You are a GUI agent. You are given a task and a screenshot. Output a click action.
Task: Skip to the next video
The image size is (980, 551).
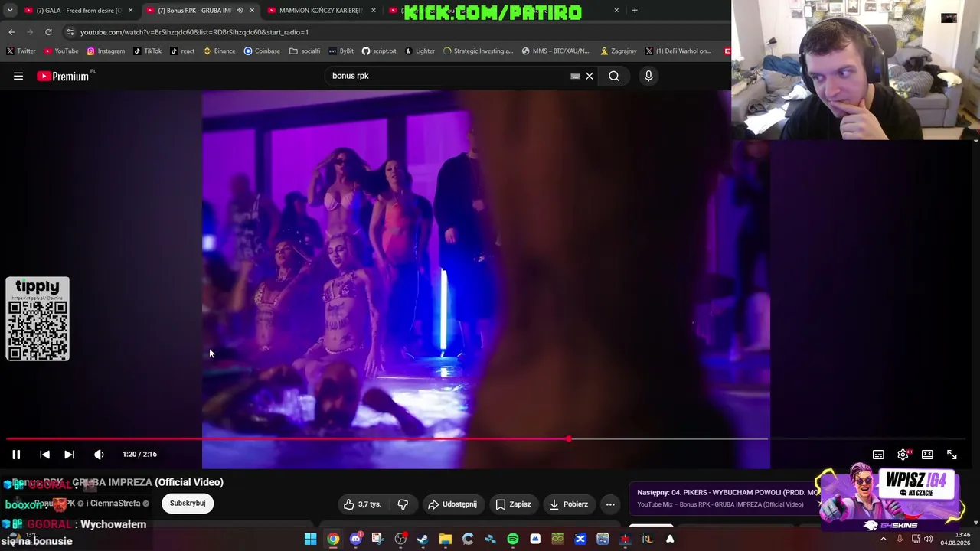[x=69, y=455]
